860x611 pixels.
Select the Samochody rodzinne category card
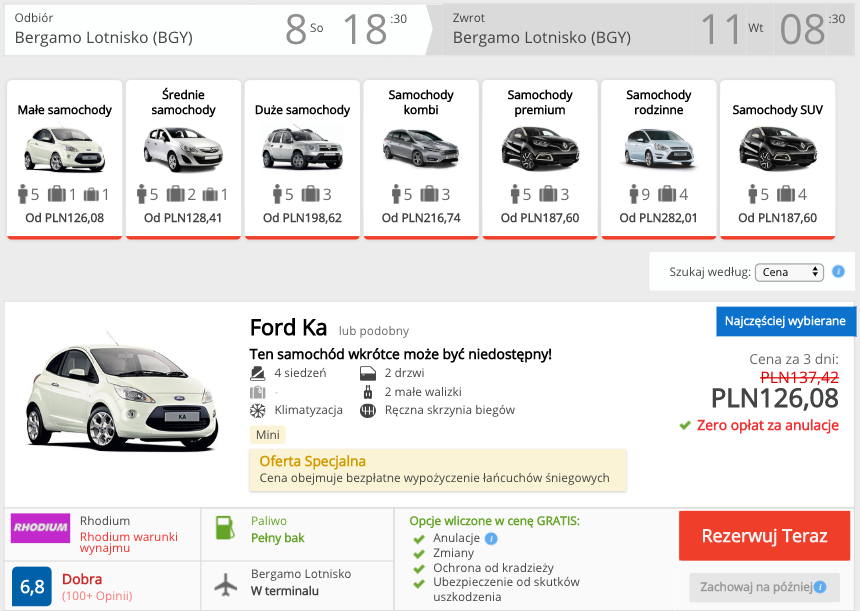pos(659,160)
